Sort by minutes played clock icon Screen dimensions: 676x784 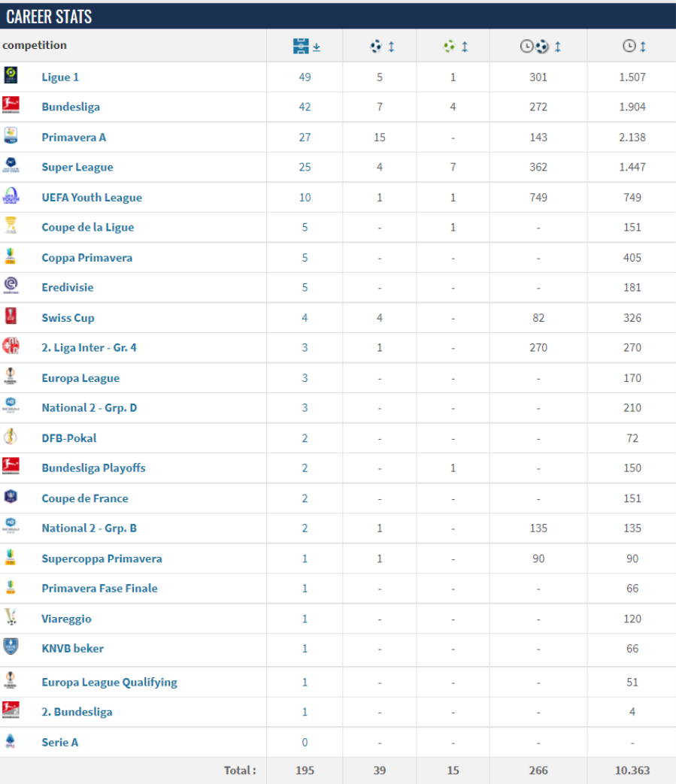point(629,46)
